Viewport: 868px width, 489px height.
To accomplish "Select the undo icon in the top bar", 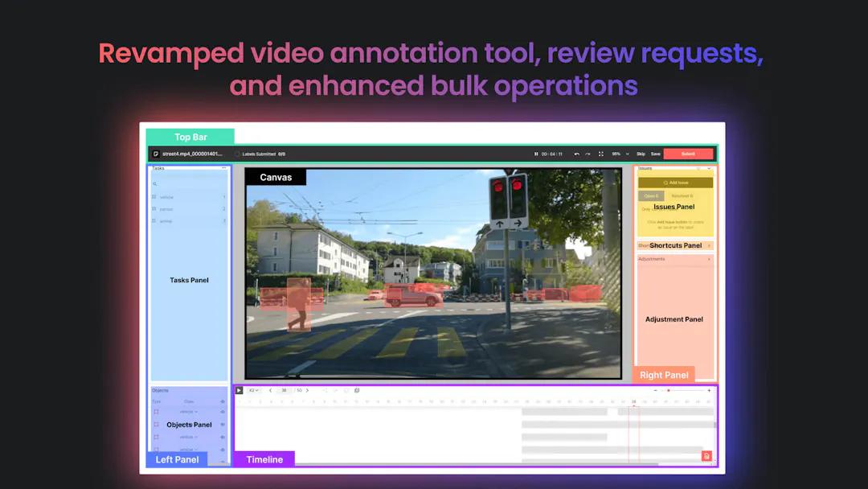I will (576, 153).
